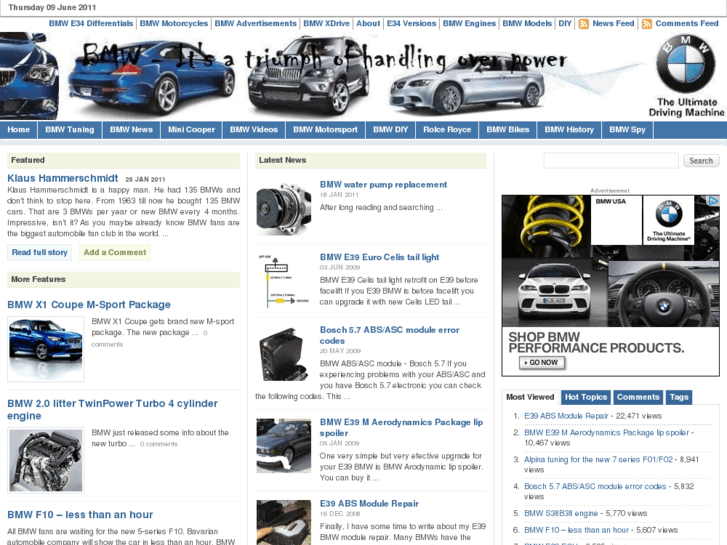Image resolution: width=727 pixels, height=545 pixels.
Task: Click the 0 comments link under turbo engine
Action: point(159,444)
